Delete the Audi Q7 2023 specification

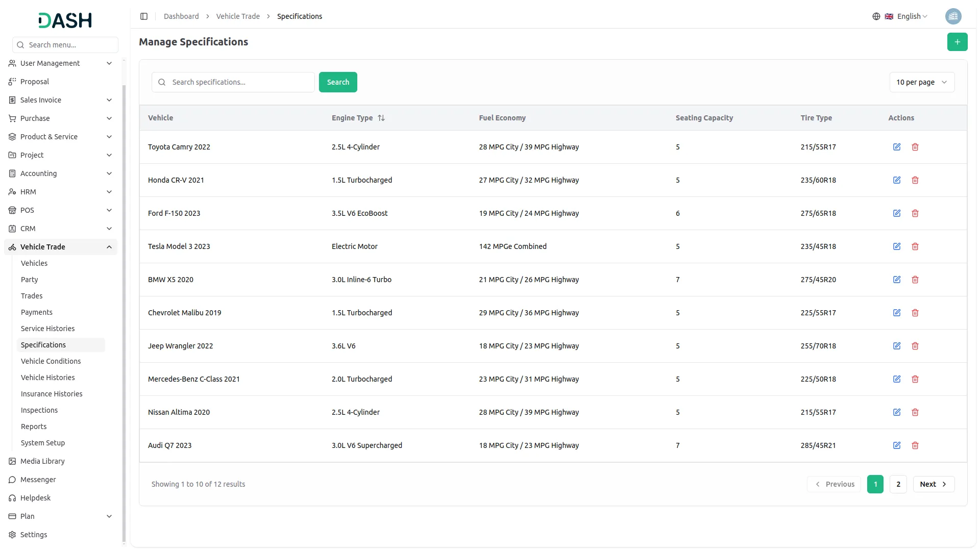click(915, 445)
